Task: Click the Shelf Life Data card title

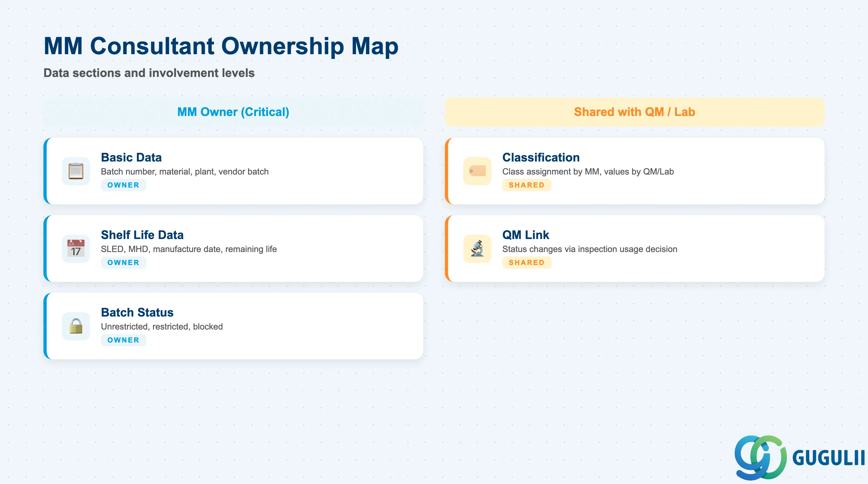Action: point(142,235)
